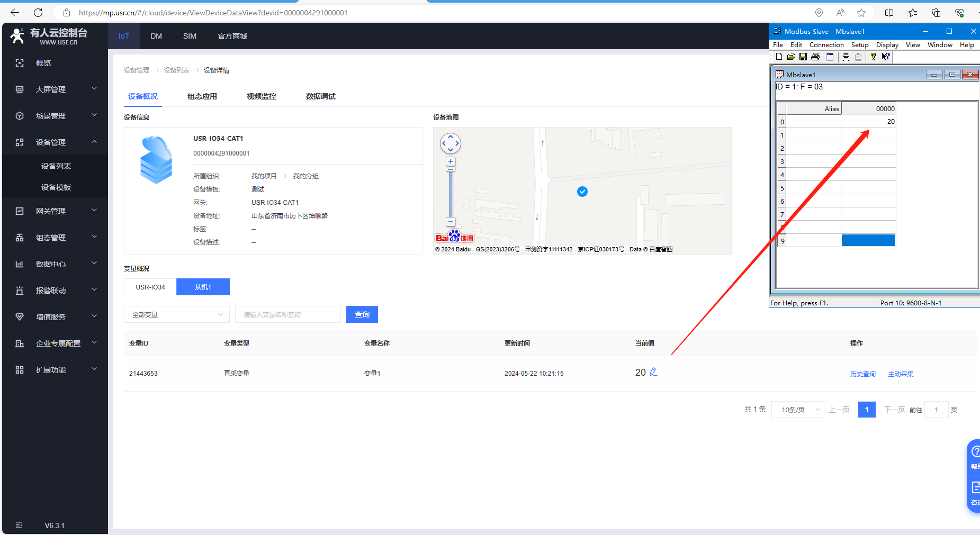980x535 pixels.
Task: Open the 历史查询 link for 变量1
Action: [862, 374]
